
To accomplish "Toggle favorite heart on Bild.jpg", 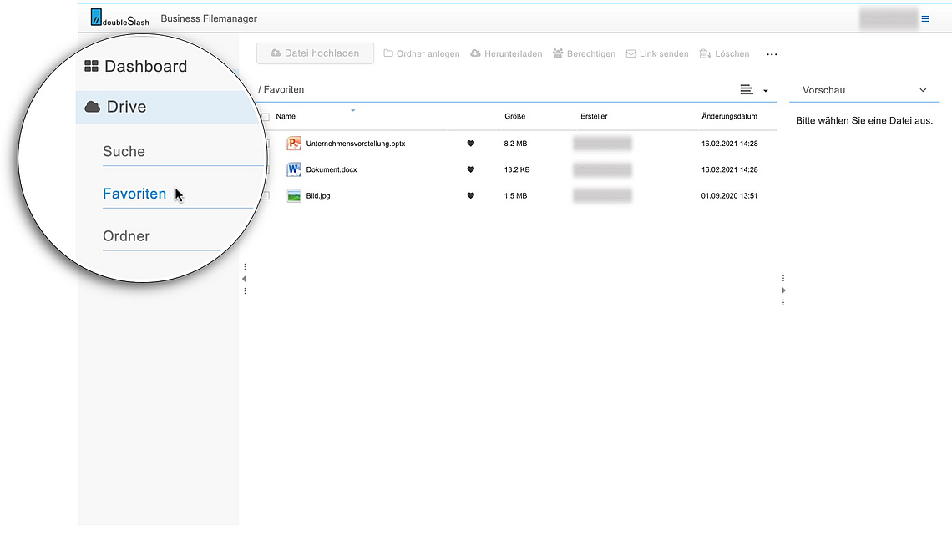I will pyautogui.click(x=470, y=196).
